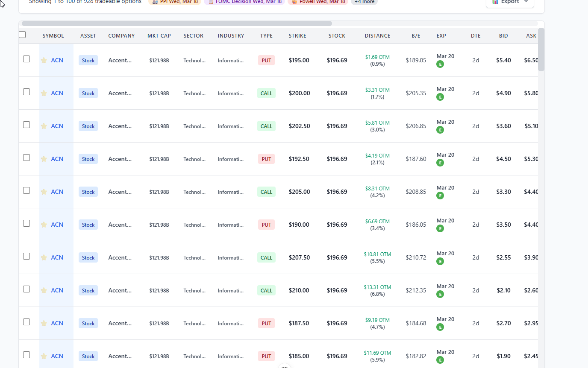Select the "$13.31 OTM" distance cell
The width and height of the screenshot is (588, 368).
point(377,287)
